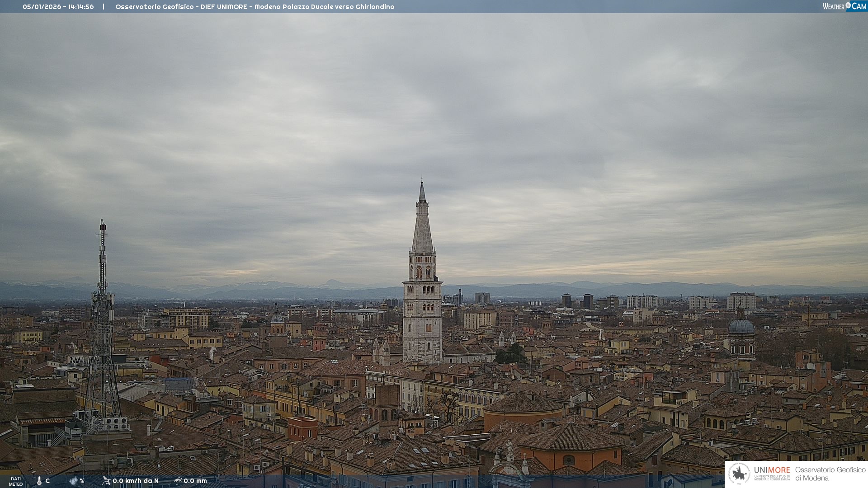Click the UNIMORE logo text

point(772,470)
